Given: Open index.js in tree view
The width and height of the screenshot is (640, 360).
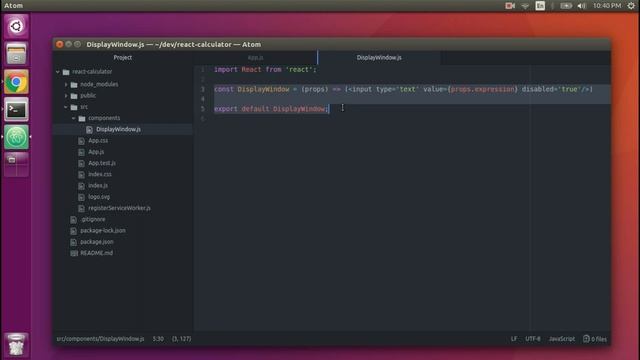Looking at the screenshot, I should [x=98, y=186].
